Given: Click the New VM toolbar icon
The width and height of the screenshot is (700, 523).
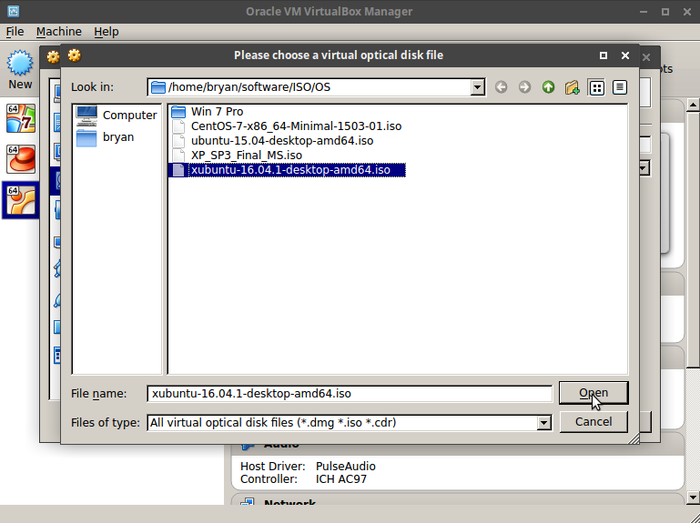Looking at the screenshot, I should pos(20,70).
